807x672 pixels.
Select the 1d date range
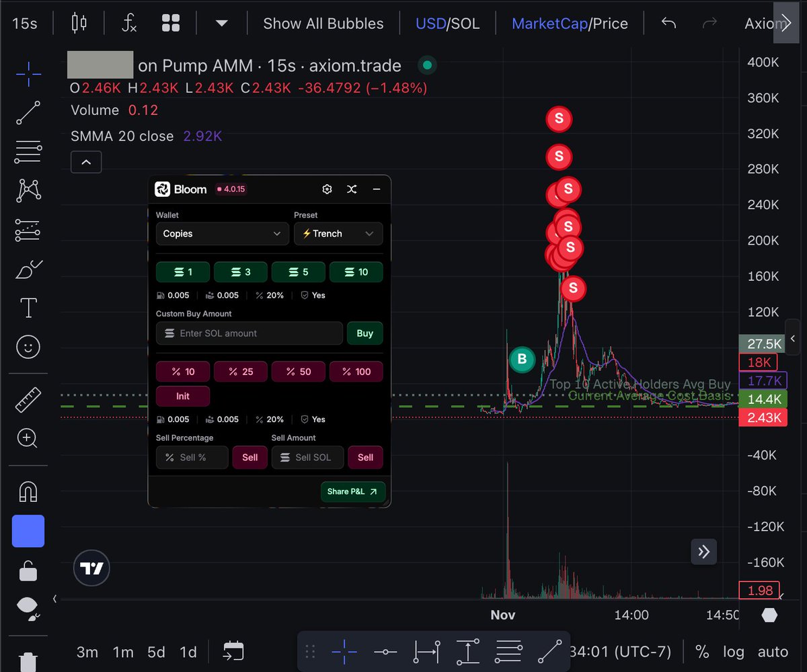(x=188, y=652)
